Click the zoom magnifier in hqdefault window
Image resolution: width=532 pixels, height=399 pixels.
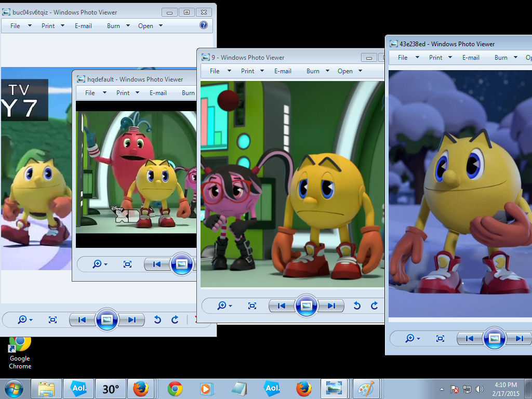click(x=97, y=264)
